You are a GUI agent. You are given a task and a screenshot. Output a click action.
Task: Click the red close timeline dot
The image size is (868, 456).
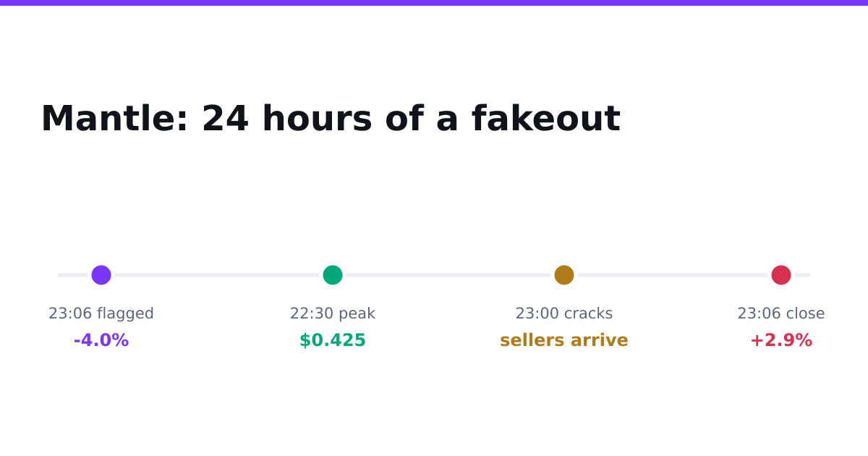(781, 275)
